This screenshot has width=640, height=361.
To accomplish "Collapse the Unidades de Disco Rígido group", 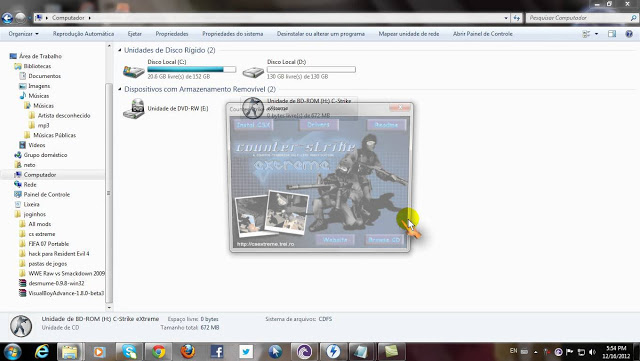I will pyautogui.click(x=120, y=50).
